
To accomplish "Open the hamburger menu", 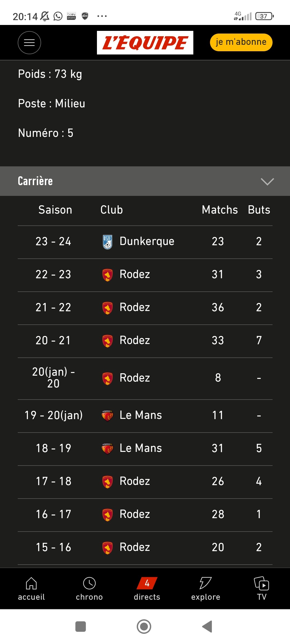I will [x=29, y=43].
